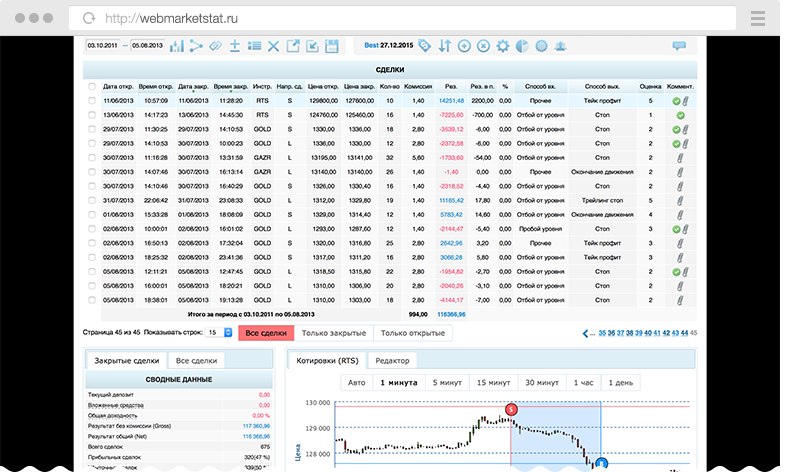Sort by the Время закр. column header
Viewport: 800px width, 472px height.
231,87
